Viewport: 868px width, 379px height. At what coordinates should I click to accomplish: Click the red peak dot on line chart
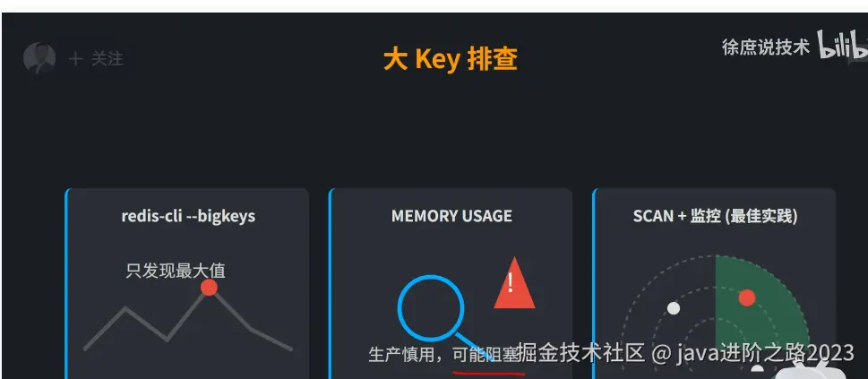point(209,288)
